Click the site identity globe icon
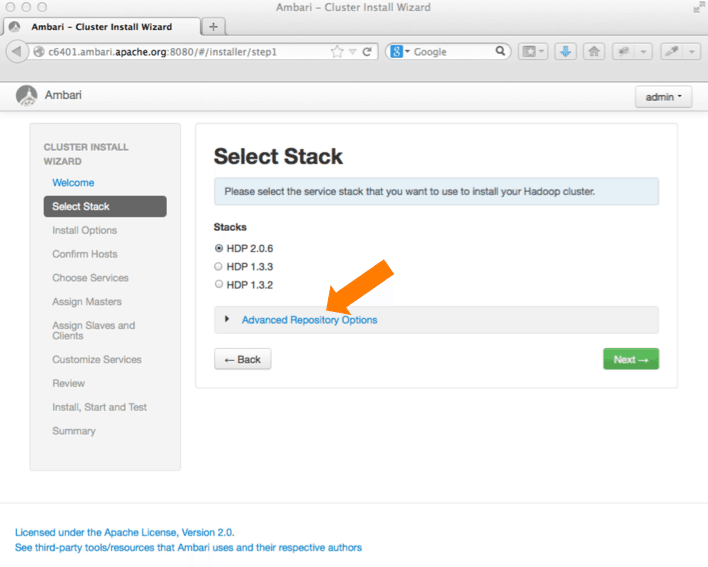Viewport: 708px width, 567px height. (x=39, y=51)
